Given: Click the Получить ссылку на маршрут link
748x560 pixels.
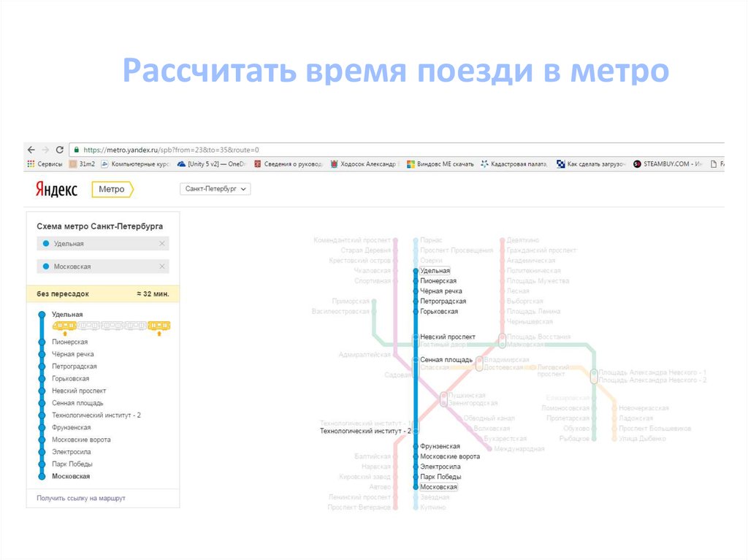Looking at the screenshot, I should [80, 498].
